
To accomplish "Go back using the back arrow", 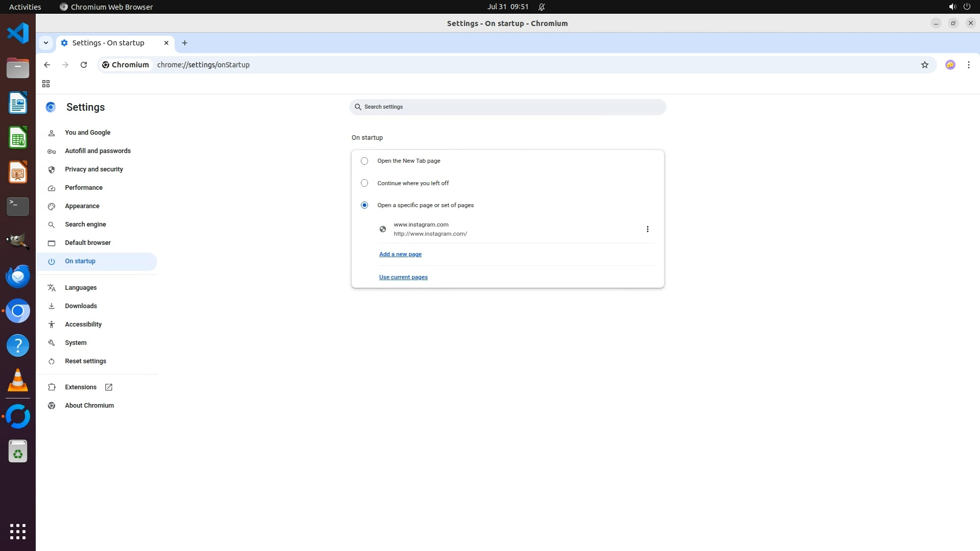I will click(47, 65).
